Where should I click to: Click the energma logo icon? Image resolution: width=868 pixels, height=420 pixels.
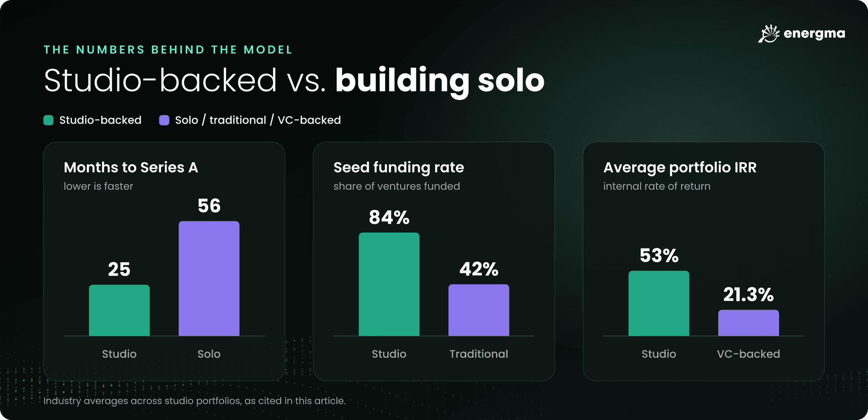[x=769, y=33]
